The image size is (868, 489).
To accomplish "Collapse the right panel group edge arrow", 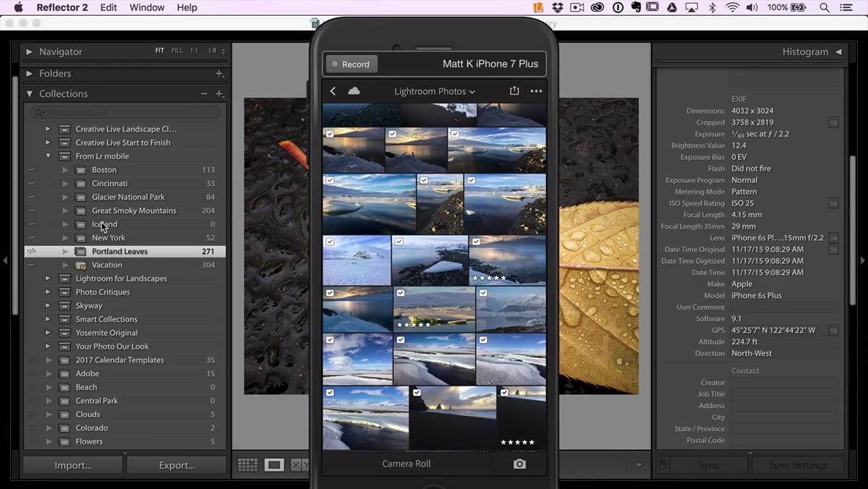I will [862, 260].
